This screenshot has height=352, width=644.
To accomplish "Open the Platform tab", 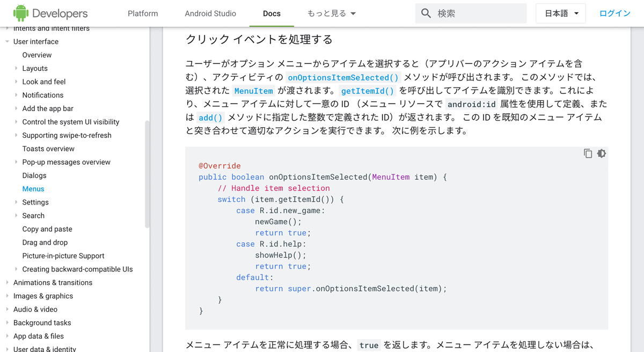I will tap(143, 13).
